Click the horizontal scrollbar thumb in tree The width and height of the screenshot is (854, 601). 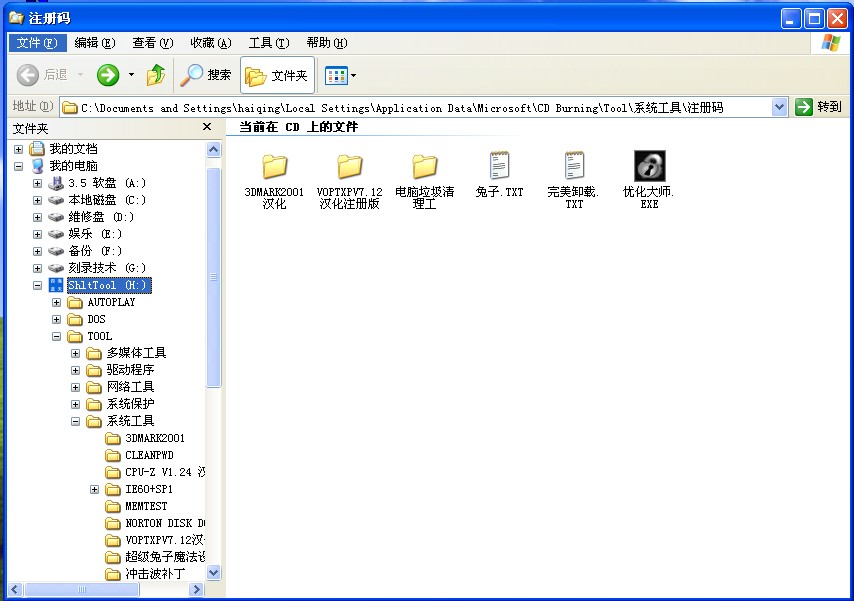click(82, 589)
